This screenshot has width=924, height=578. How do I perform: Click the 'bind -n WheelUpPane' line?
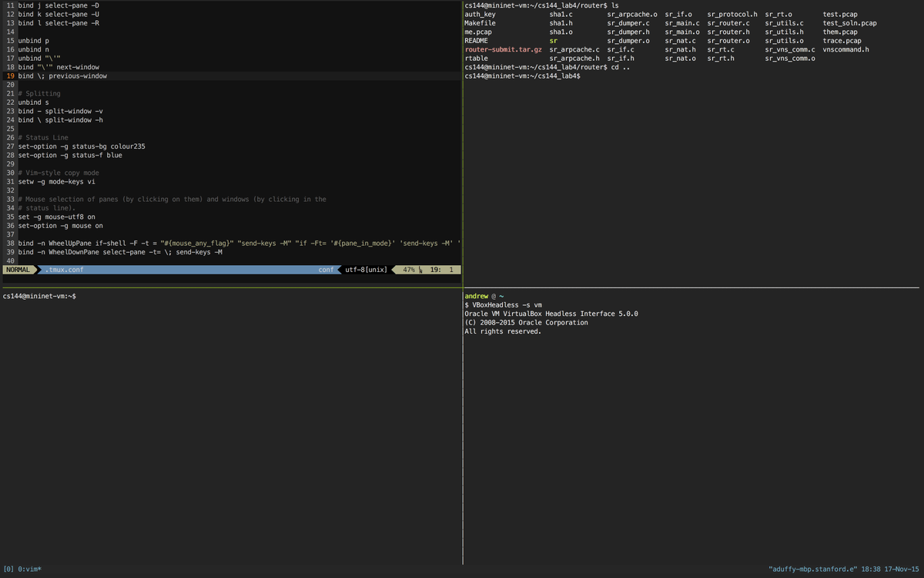pos(239,244)
